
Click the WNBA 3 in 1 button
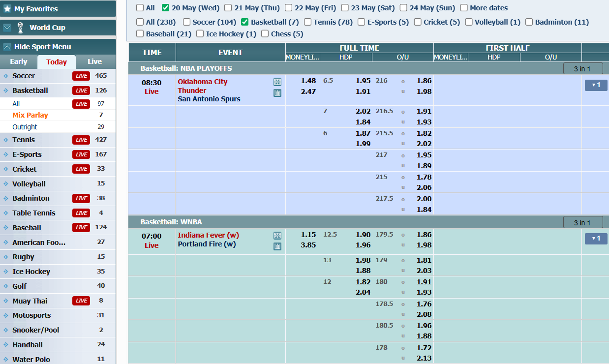click(583, 223)
